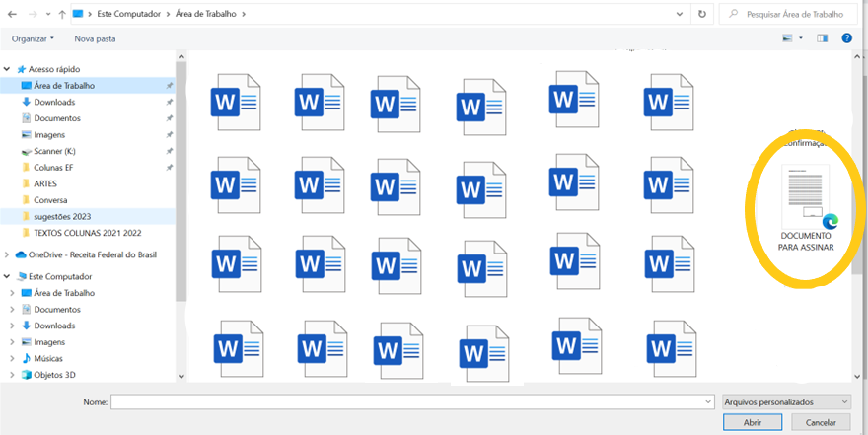Click the back navigation arrow
The height and width of the screenshot is (435, 868).
click(12, 15)
